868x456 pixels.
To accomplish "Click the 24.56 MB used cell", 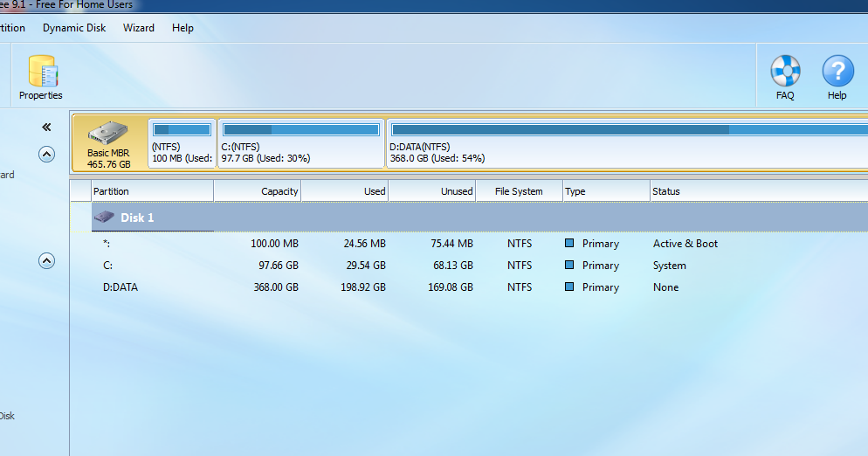I will (364, 243).
